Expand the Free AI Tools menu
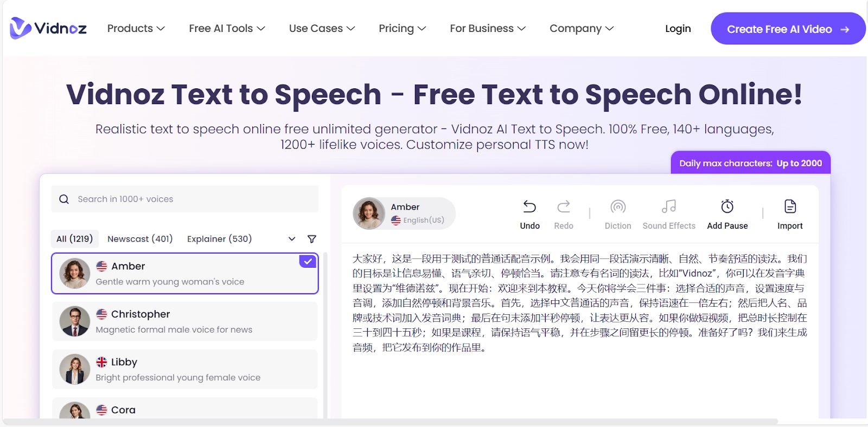Image resolution: width=868 pixels, height=427 pixels. click(227, 28)
